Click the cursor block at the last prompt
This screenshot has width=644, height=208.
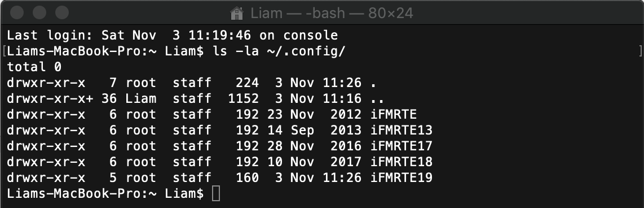tap(216, 193)
